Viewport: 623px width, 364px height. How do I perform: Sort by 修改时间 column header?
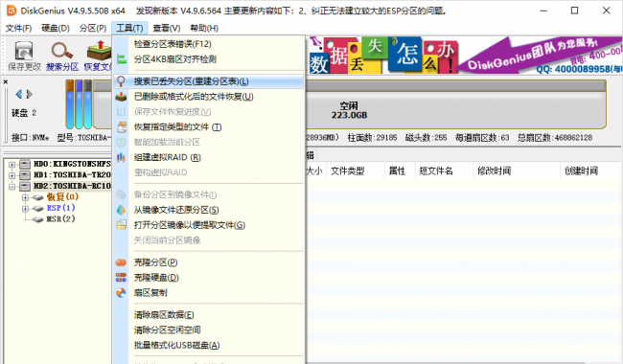(x=494, y=171)
